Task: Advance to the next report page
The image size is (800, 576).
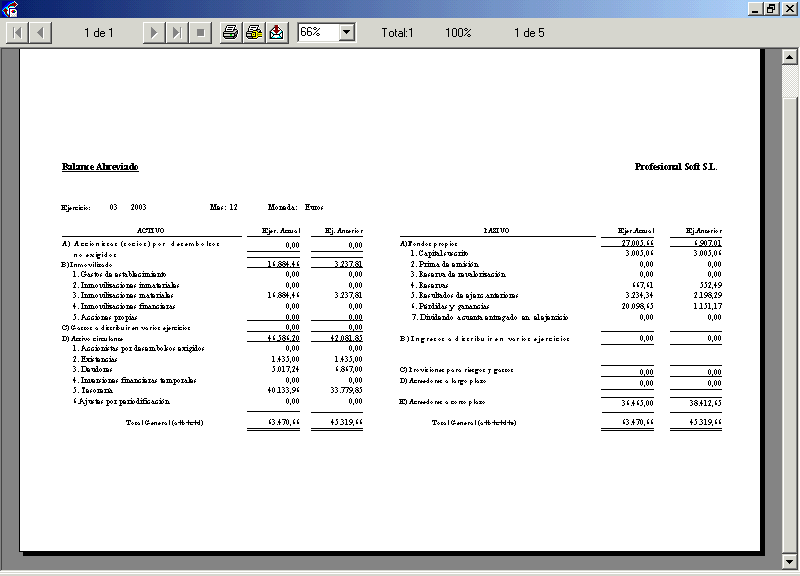Action: 153,32
